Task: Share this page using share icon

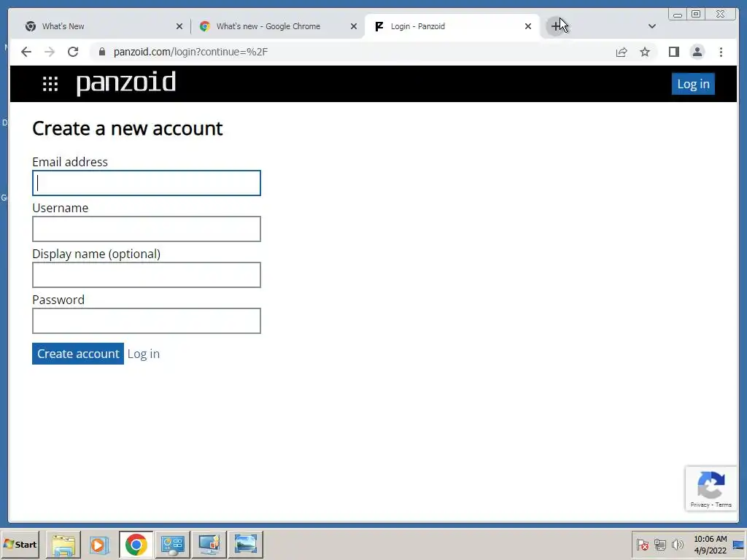Action: (x=622, y=52)
